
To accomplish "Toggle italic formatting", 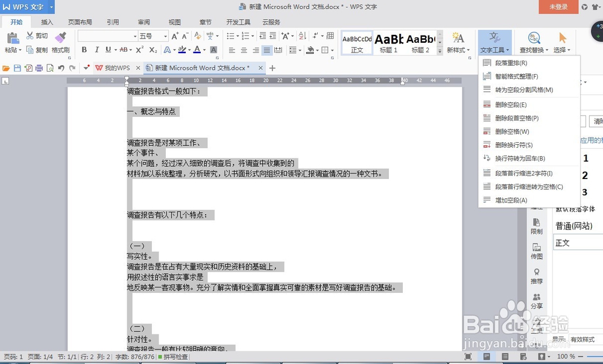I will click(96, 49).
